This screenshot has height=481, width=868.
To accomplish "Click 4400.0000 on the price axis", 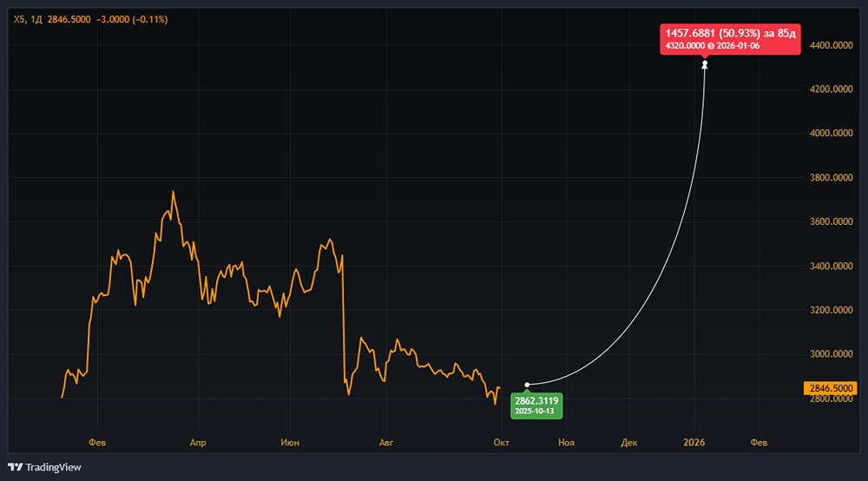I will [831, 45].
